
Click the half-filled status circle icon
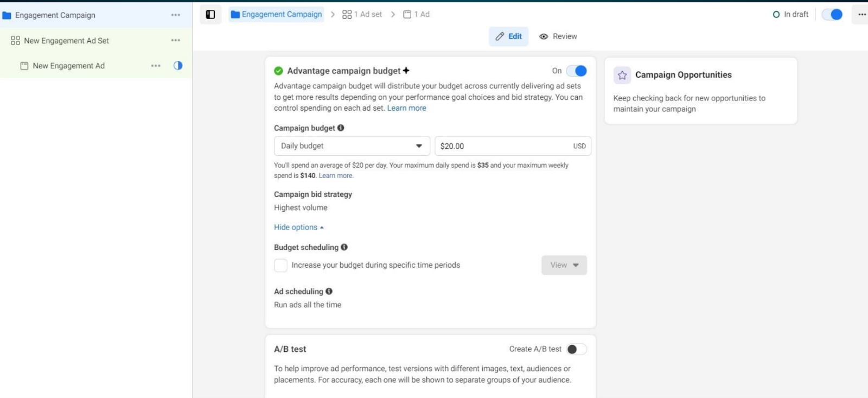pyautogui.click(x=178, y=66)
